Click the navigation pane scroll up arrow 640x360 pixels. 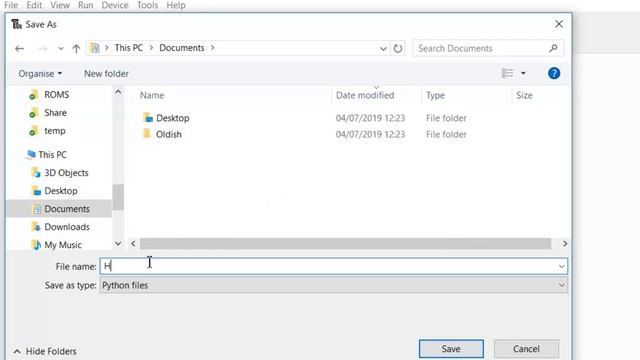[118, 92]
